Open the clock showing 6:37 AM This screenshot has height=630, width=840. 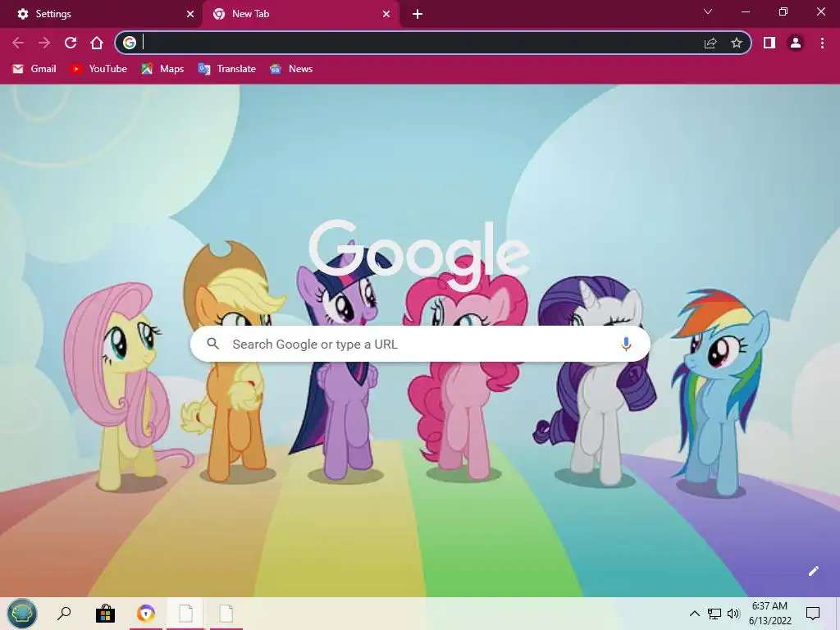(x=769, y=614)
